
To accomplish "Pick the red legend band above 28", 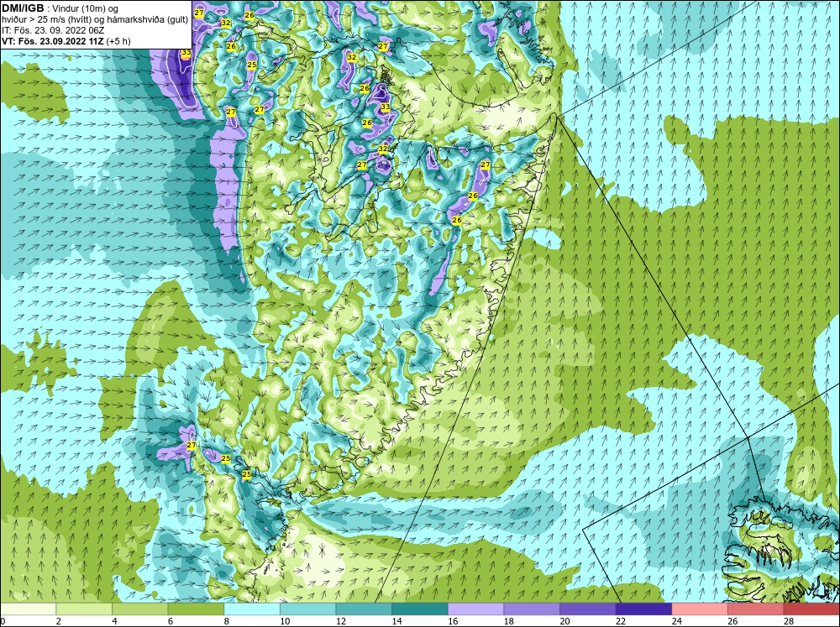I will [x=811, y=609].
